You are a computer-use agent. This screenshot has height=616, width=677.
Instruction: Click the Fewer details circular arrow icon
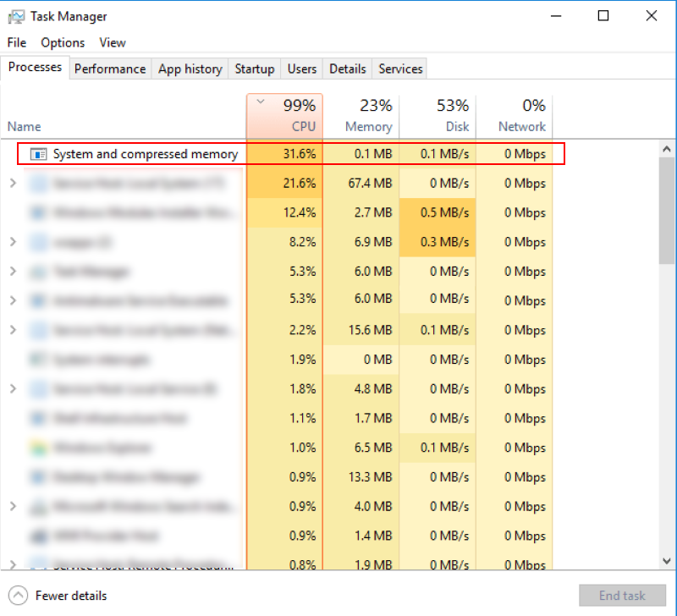click(19, 596)
